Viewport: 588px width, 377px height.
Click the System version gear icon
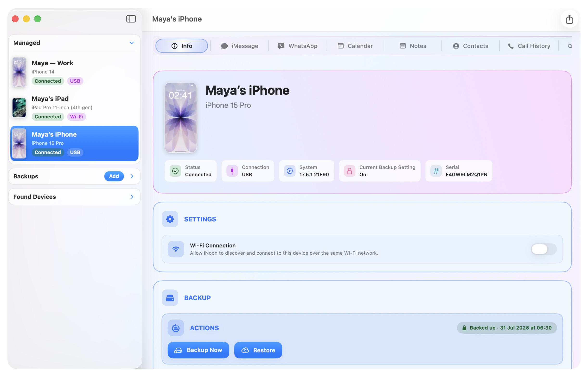[289, 171]
